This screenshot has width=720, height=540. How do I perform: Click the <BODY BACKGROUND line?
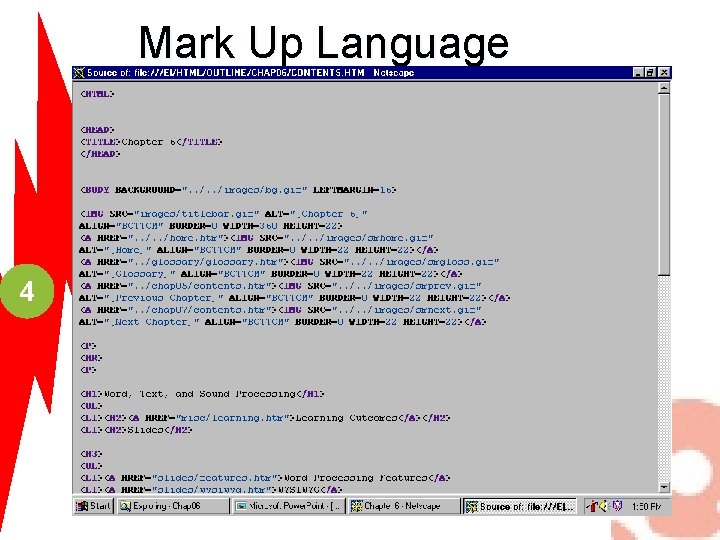(x=238, y=190)
